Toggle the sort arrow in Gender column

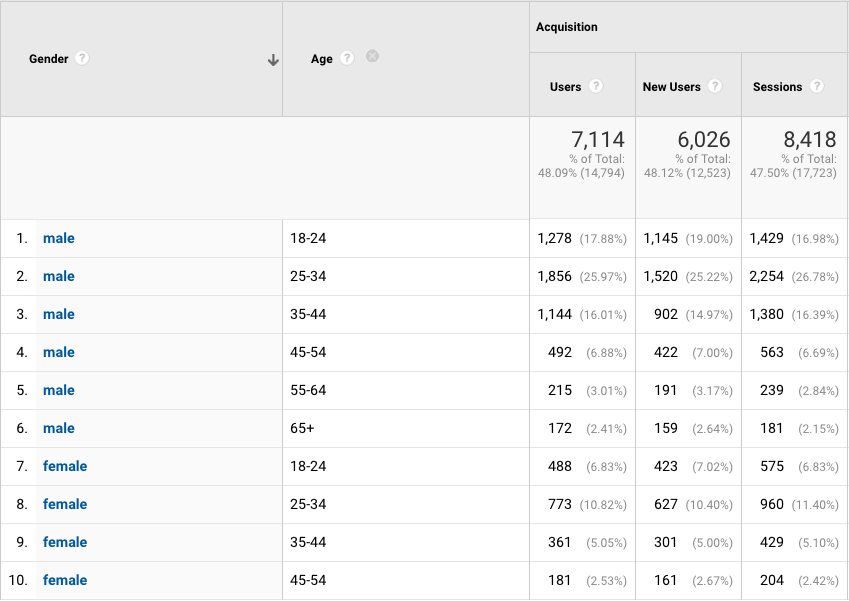[x=273, y=60]
